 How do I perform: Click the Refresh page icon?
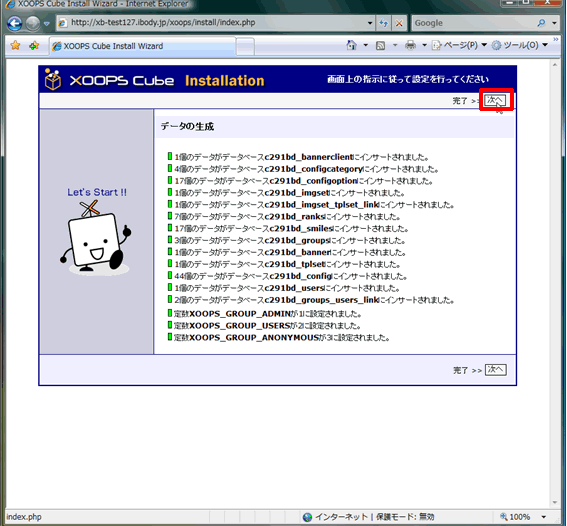pos(383,23)
